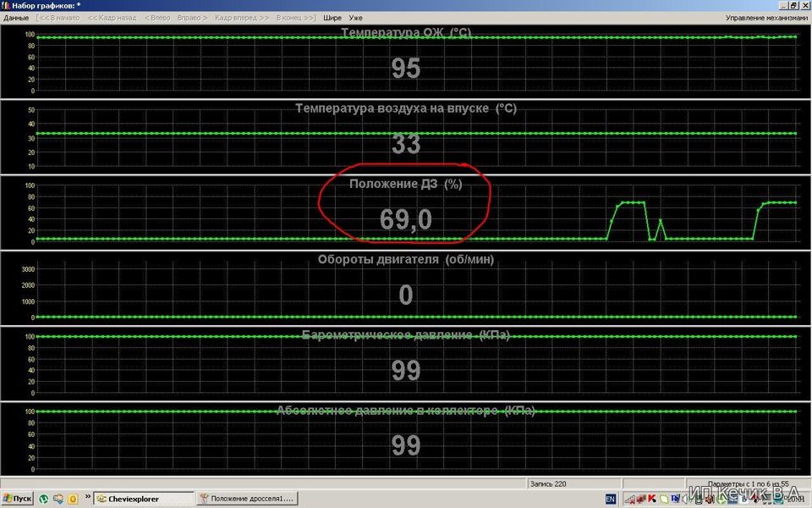Screen dimensions: 812x508
Task: Click the Температура воздуха на впуске title
Action: [406, 108]
